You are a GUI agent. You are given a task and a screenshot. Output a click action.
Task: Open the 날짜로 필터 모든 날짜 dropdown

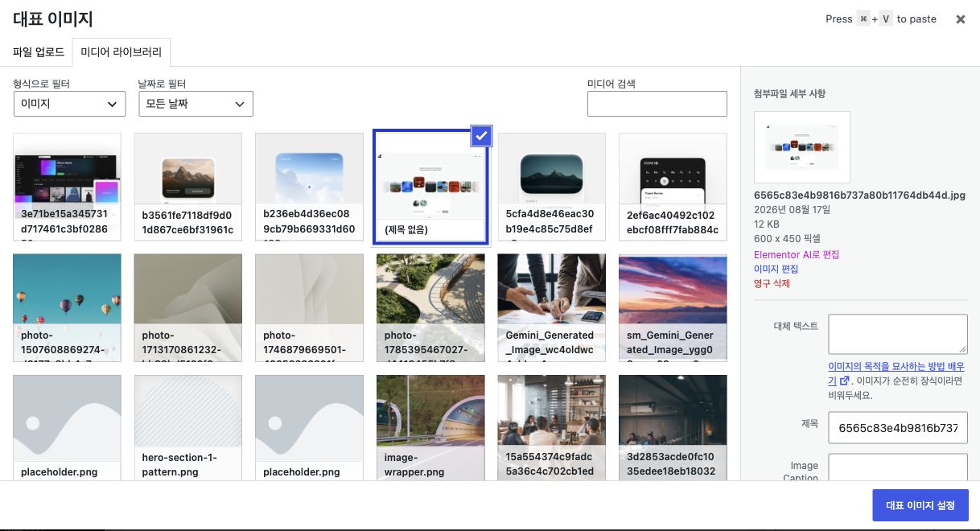[196, 104]
